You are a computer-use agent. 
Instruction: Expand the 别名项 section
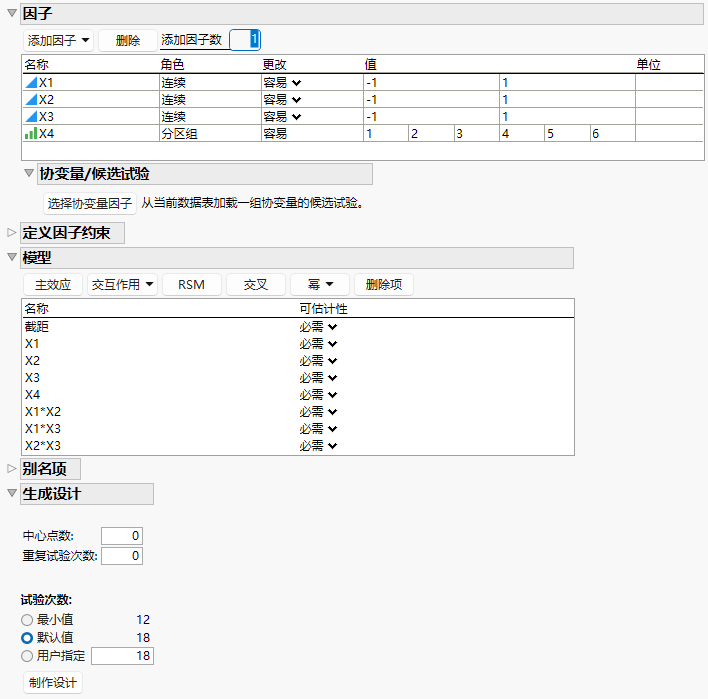coord(12,469)
